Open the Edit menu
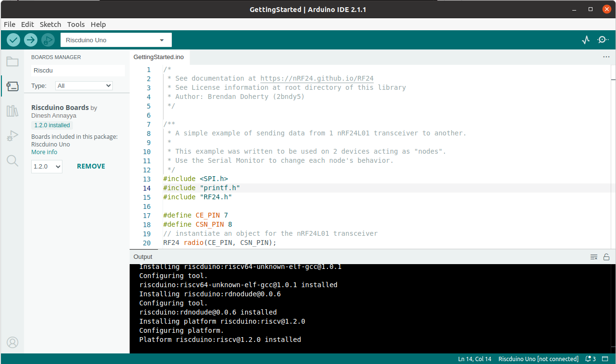Viewport: 616px width, 364px height. pyautogui.click(x=27, y=24)
